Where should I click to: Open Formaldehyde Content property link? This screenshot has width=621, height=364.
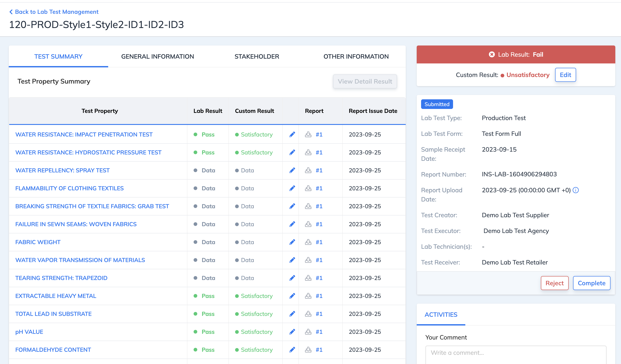point(53,350)
